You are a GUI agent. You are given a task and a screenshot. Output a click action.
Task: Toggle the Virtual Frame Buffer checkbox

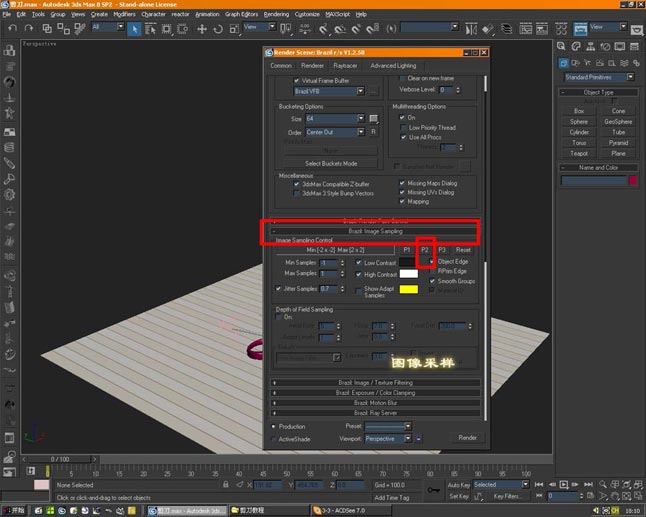[296, 80]
